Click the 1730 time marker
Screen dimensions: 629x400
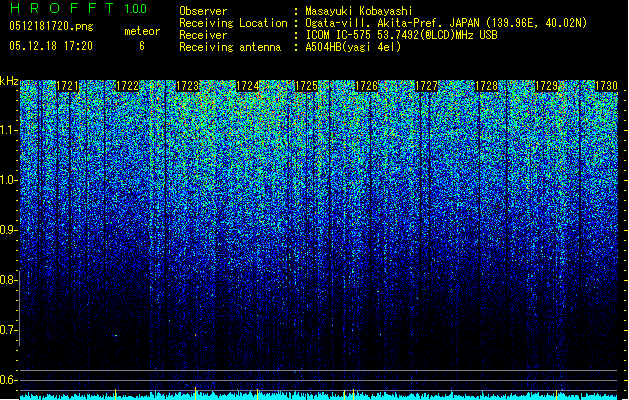[606, 86]
